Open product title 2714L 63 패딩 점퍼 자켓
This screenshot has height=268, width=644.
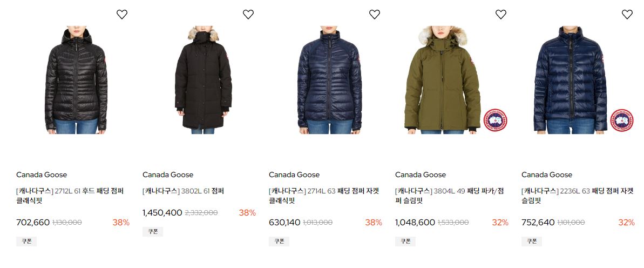[324, 196]
